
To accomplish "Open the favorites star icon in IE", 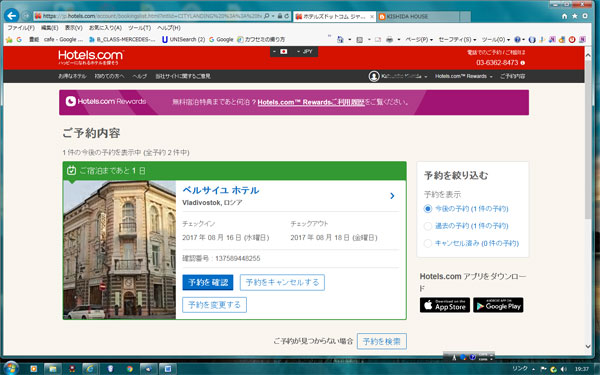I will click(x=574, y=16).
